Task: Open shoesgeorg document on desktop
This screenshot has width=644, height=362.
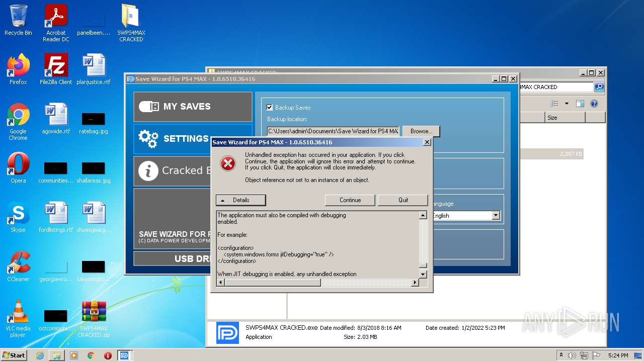Action: [x=94, y=217]
